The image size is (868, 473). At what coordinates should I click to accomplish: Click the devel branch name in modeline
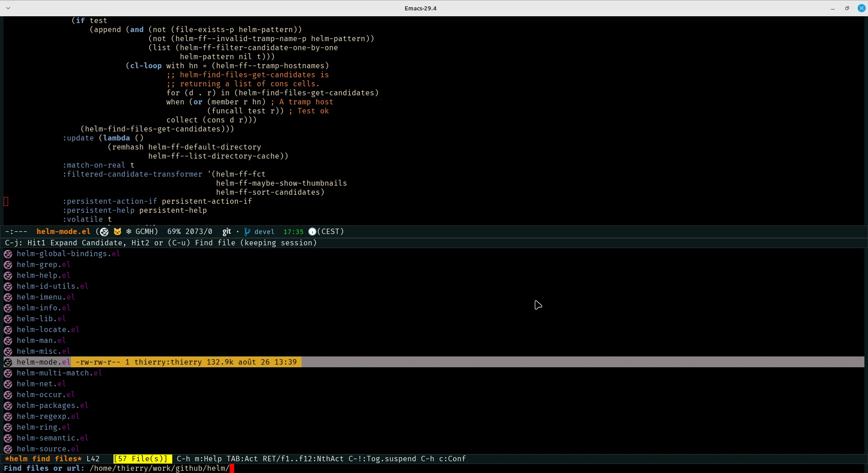click(x=264, y=232)
